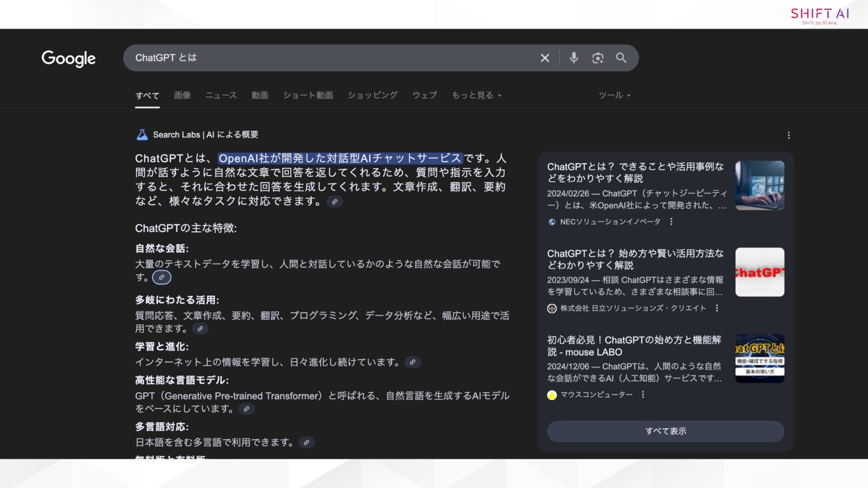Click the ChatGPT article thumbnail image

click(x=759, y=185)
